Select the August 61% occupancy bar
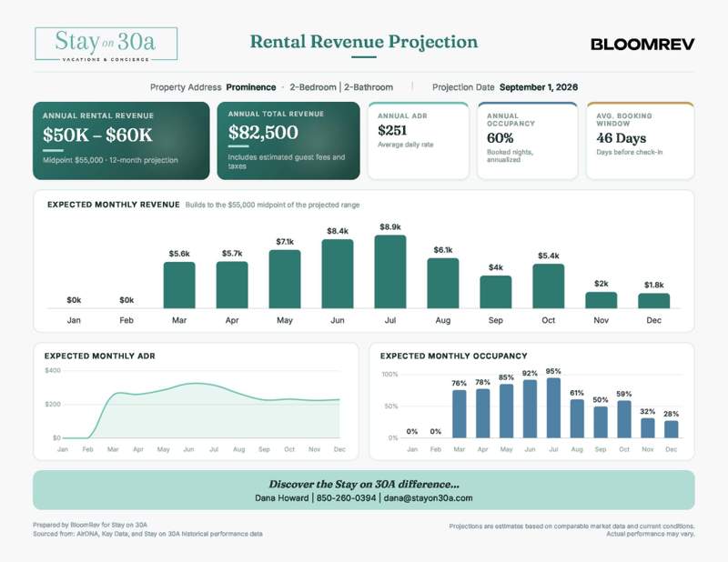Image resolution: width=728 pixels, height=562 pixels. tap(577, 418)
